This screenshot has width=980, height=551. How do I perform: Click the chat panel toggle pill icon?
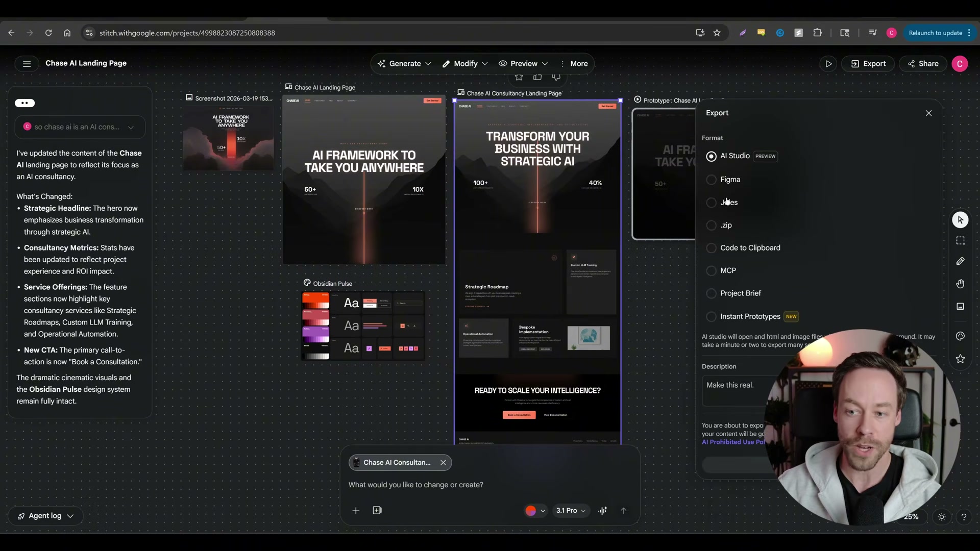click(24, 103)
